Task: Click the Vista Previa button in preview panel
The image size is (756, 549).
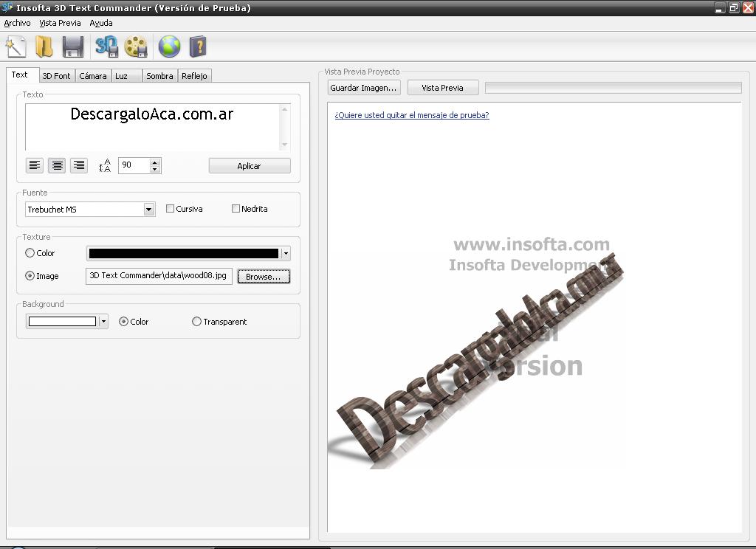Action: [443, 88]
